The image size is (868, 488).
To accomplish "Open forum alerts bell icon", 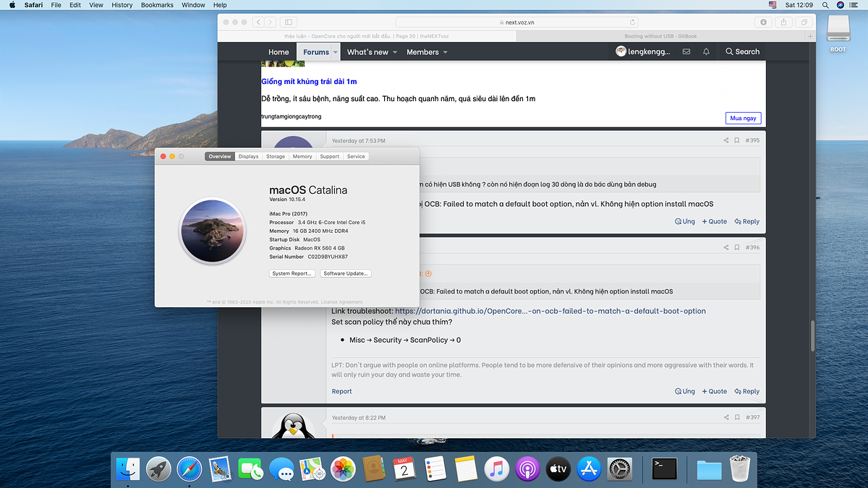I will [706, 51].
